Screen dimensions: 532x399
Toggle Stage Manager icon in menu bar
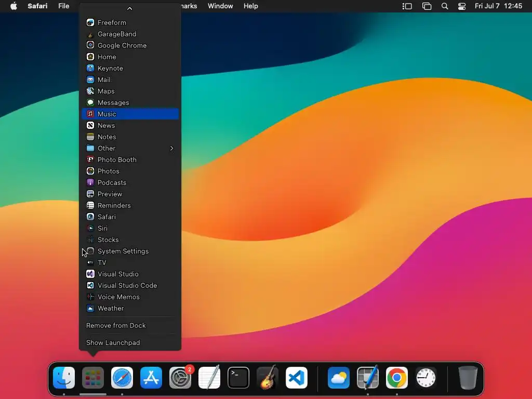(x=407, y=6)
